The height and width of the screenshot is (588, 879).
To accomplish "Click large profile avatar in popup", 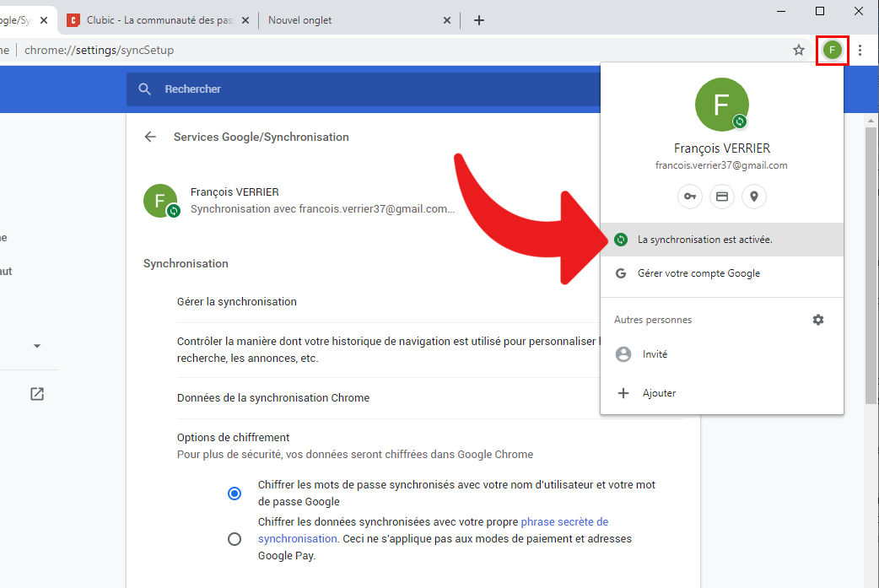I will tap(721, 105).
